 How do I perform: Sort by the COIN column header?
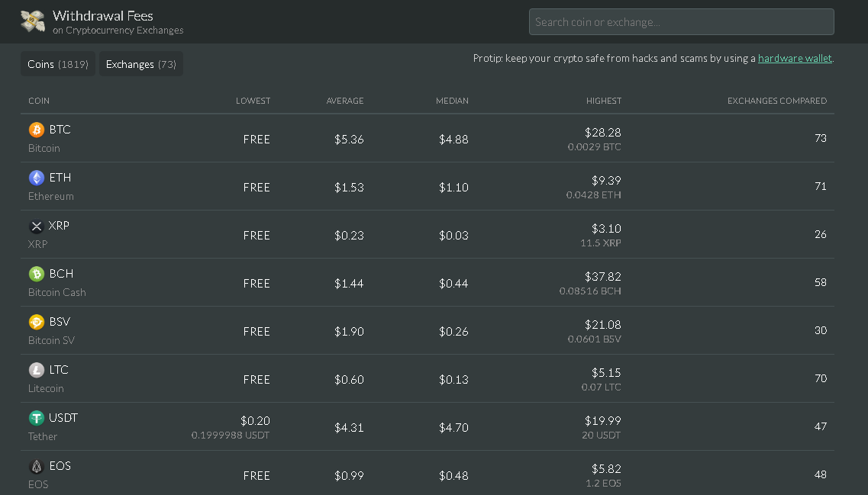click(x=39, y=101)
